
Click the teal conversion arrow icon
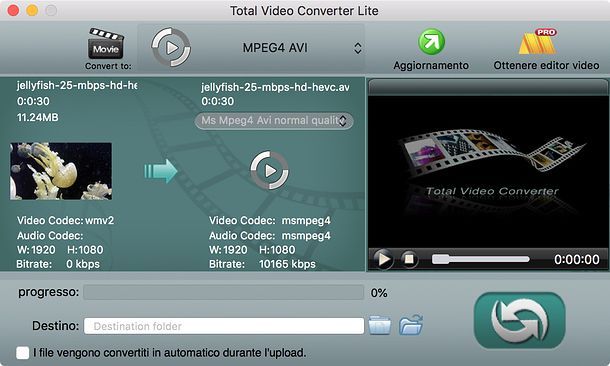(161, 171)
